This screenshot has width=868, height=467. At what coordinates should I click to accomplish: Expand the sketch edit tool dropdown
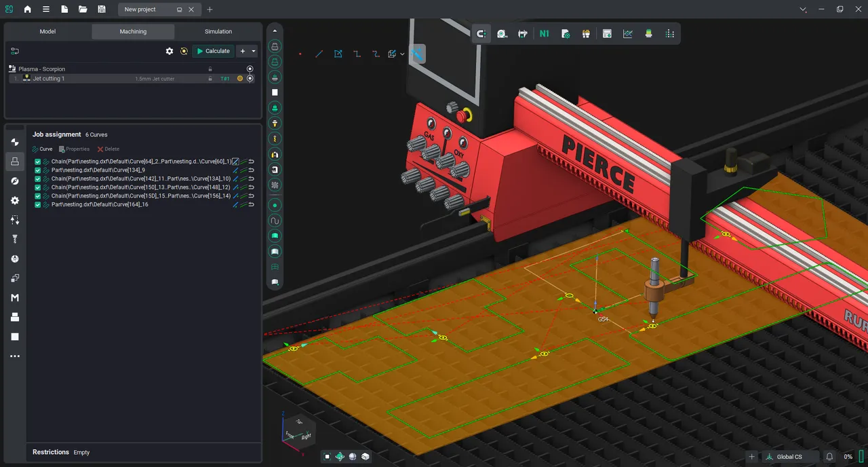[402, 54]
